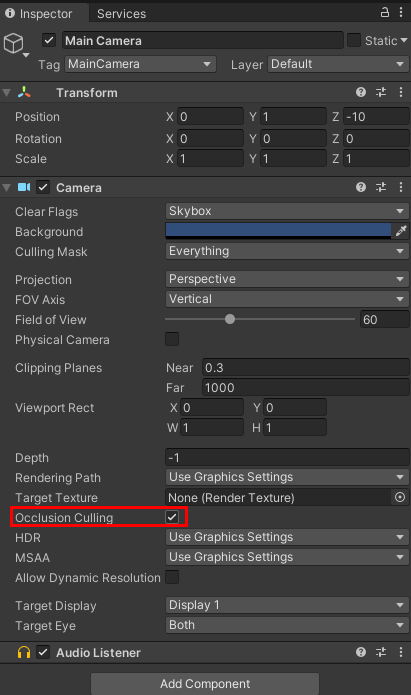Viewport: 411px width, 695px height.
Task: Open the Projection Perspective dropdown
Action: click(x=287, y=279)
